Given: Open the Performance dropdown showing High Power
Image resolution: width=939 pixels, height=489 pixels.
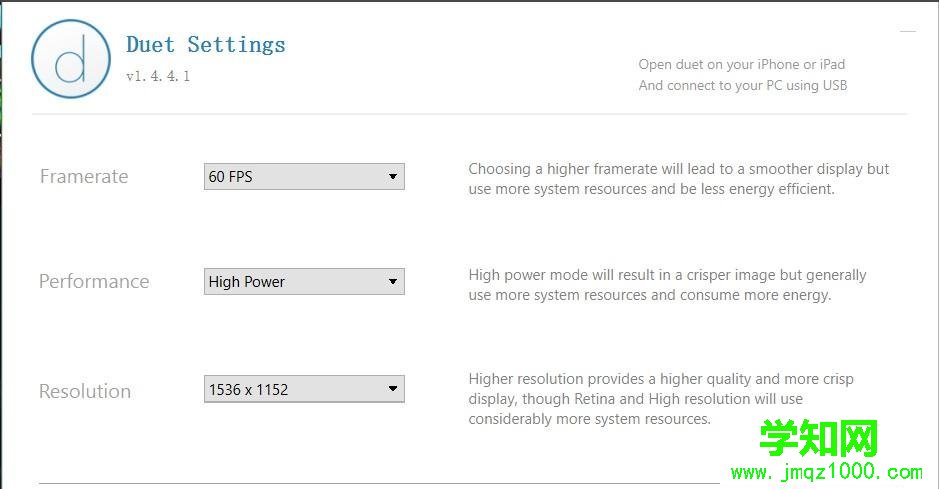Looking at the screenshot, I should click(293, 282).
